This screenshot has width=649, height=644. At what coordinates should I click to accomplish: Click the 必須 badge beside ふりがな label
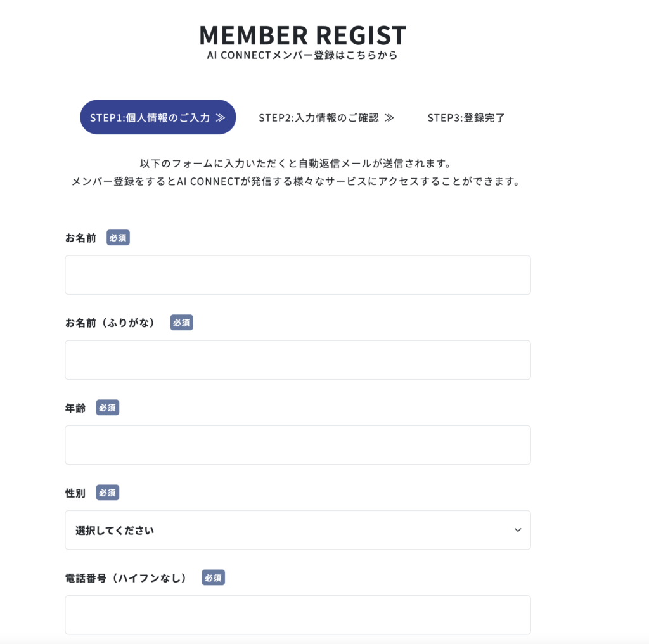pyautogui.click(x=181, y=323)
